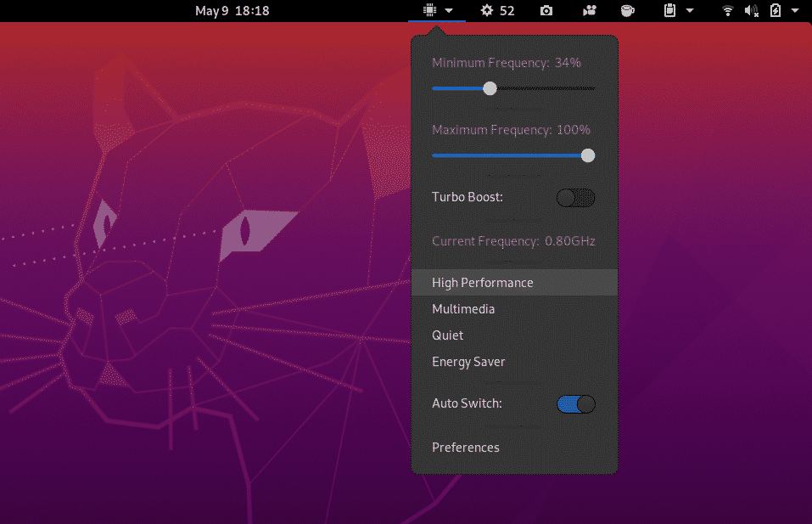This screenshot has width=812, height=524.
Task: Click the video recorder camera icon
Action: (590, 10)
